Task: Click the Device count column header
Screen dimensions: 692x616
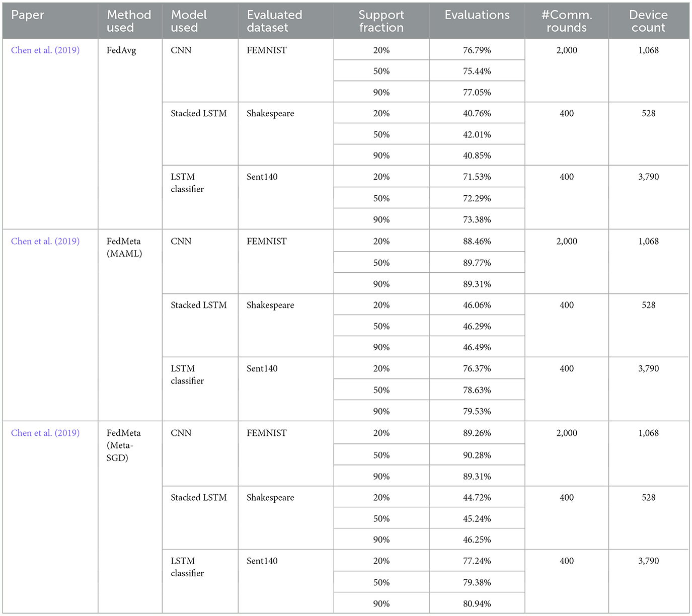Action: point(648,21)
